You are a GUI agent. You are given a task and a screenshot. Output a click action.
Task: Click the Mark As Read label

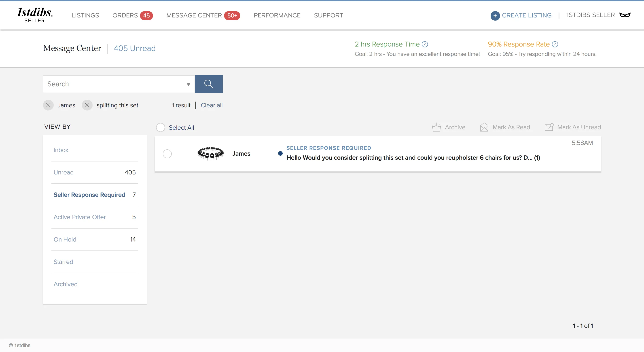click(511, 127)
